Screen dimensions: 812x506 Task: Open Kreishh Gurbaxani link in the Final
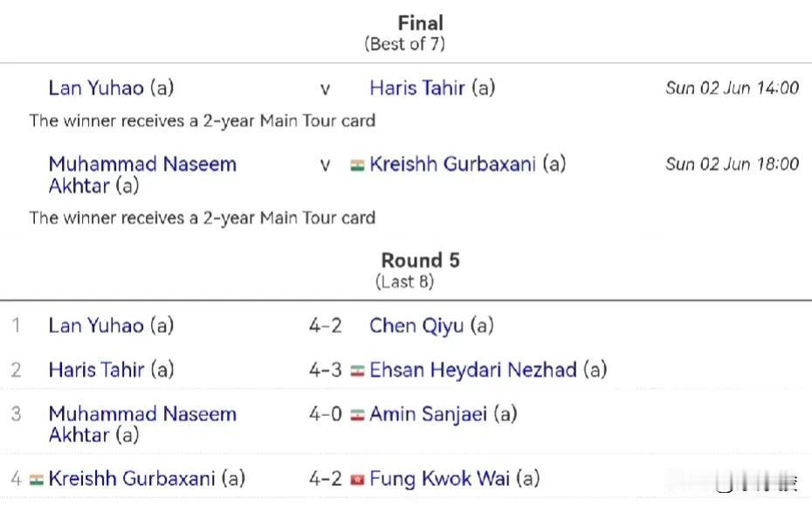coord(452,164)
